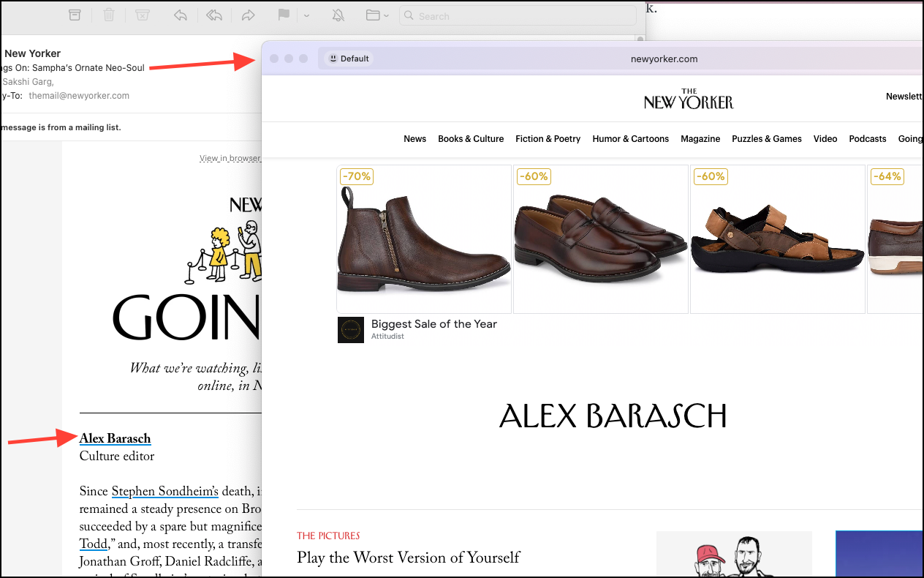Open Fiction & Poetry in site navigation
This screenshot has width=924, height=578.
click(548, 138)
